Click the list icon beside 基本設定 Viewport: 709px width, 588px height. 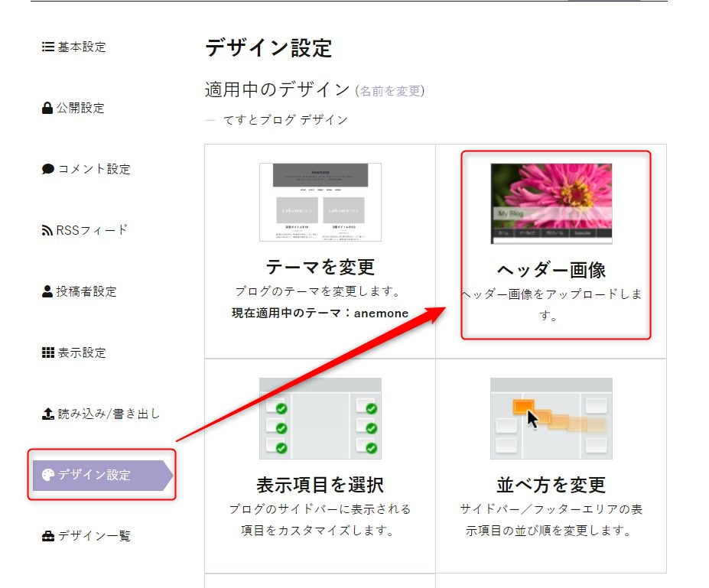(x=48, y=47)
